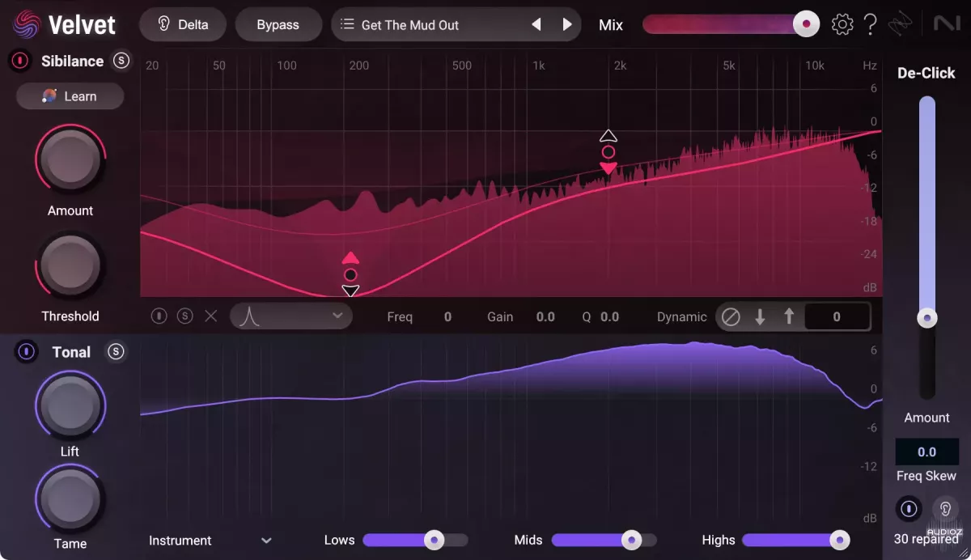Click white down triangle below 200 node
The image size is (971, 560).
tap(350, 291)
